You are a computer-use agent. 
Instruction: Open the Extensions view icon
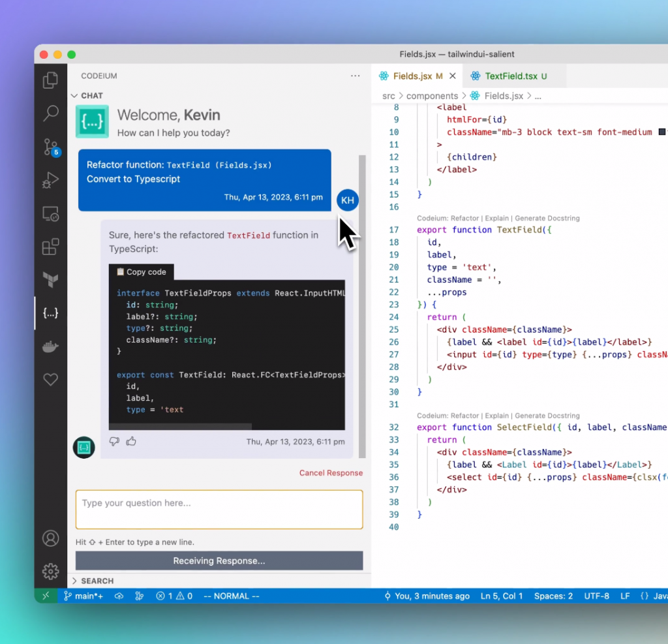click(50, 247)
